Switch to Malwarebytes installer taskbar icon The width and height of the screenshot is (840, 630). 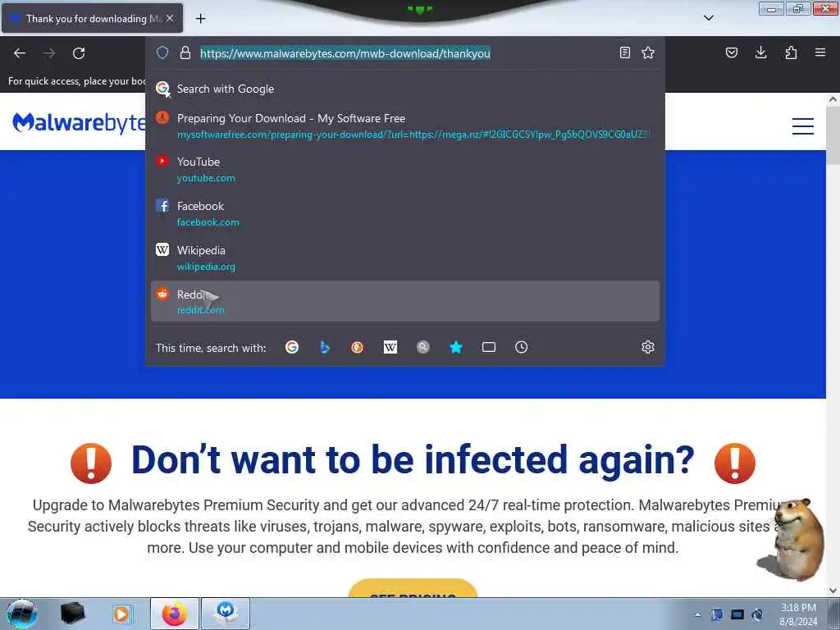226,614
